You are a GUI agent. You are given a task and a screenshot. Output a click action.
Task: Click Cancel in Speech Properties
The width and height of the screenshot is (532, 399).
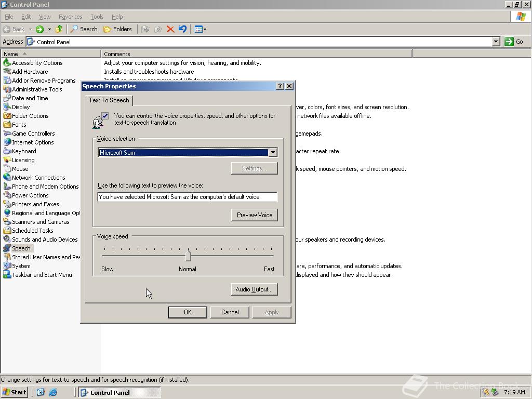[230, 312]
